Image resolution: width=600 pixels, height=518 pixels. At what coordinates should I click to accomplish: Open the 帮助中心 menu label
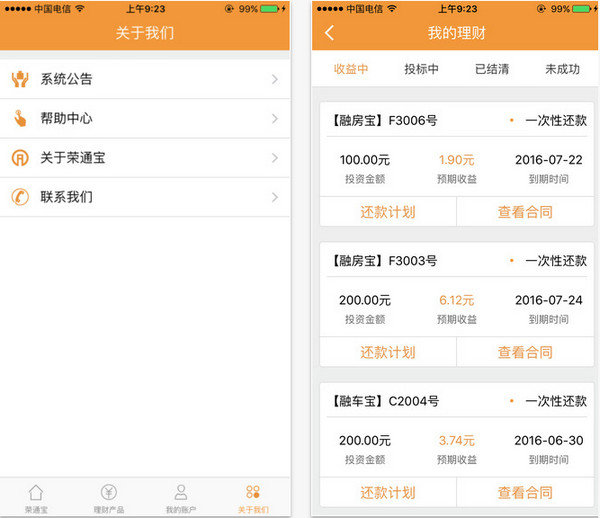tap(67, 118)
